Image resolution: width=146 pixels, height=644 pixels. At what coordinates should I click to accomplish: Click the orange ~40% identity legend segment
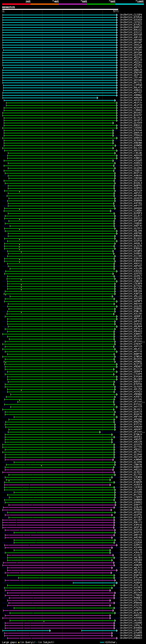pos(45,4)
